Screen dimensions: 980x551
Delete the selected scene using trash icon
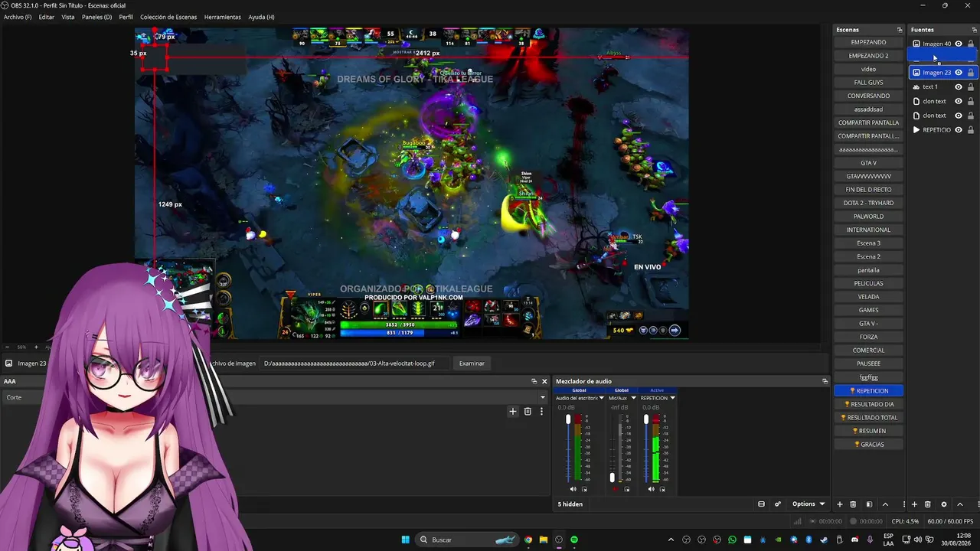(x=853, y=504)
